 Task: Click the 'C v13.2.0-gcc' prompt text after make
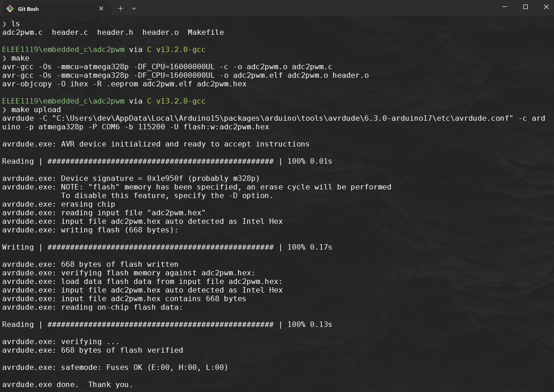coord(177,101)
